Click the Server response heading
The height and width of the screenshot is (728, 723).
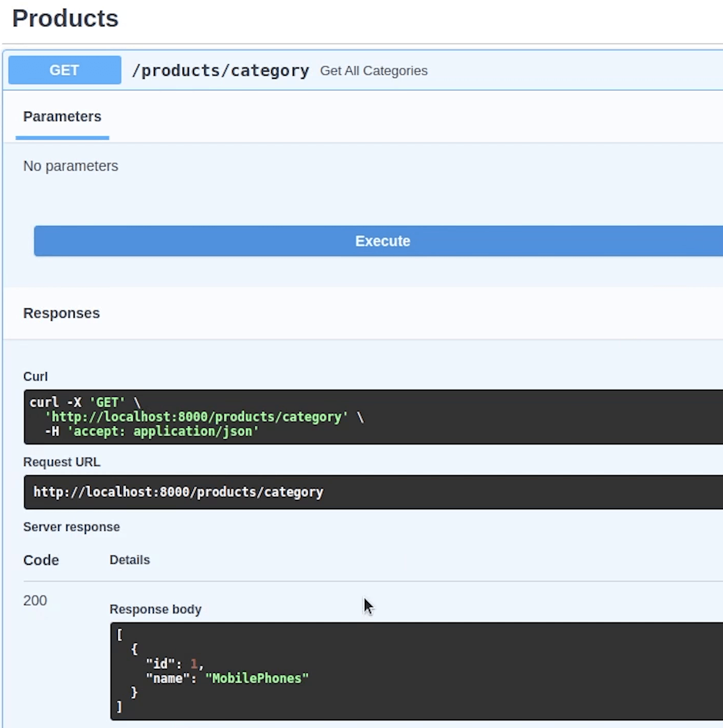[x=72, y=527]
